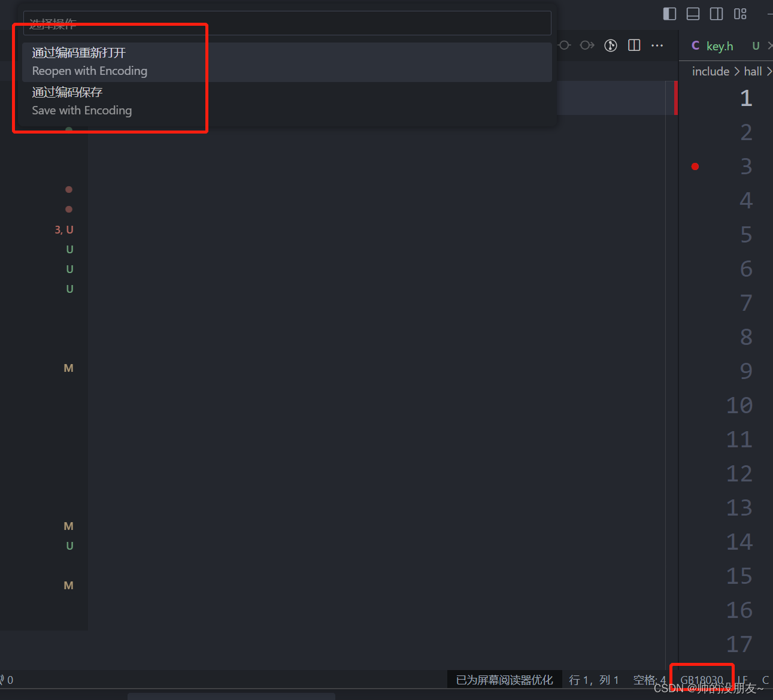Click the C language mode indicator
The image size is (773, 700).
point(765,680)
